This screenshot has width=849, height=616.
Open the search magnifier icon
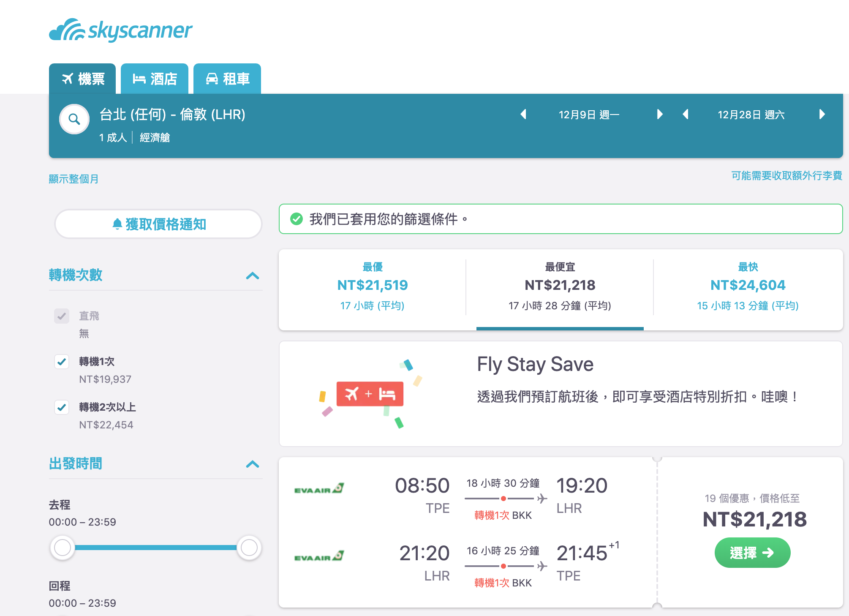tap(74, 119)
